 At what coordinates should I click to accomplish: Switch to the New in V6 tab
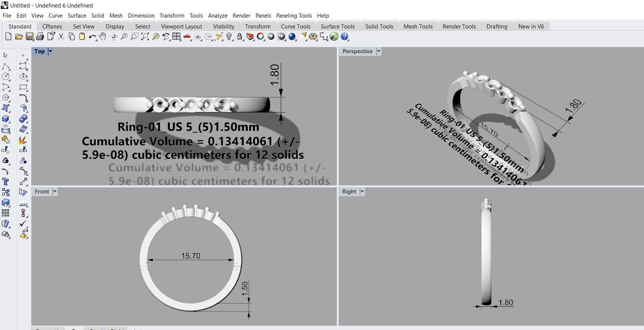coord(531,26)
